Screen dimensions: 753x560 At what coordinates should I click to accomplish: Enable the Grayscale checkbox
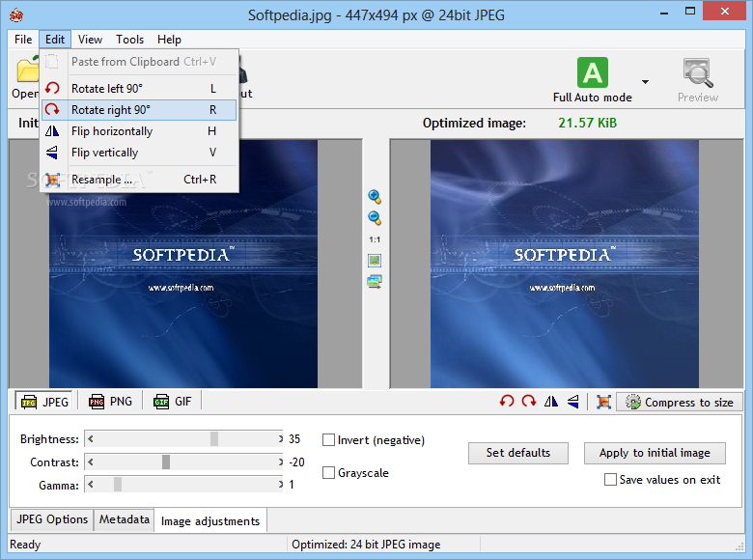click(329, 472)
